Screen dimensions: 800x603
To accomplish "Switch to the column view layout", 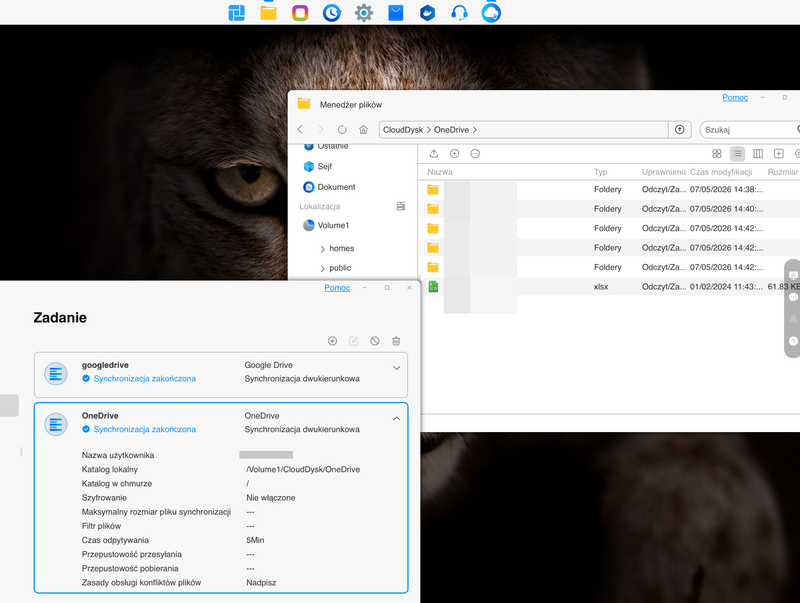I will (758, 154).
